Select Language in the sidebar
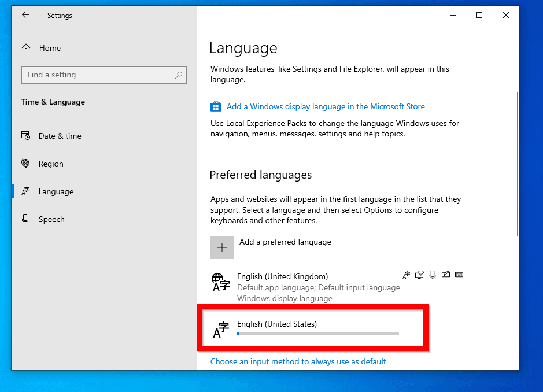This screenshot has height=392, width=543. pyautogui.click(x=56, y=191)
